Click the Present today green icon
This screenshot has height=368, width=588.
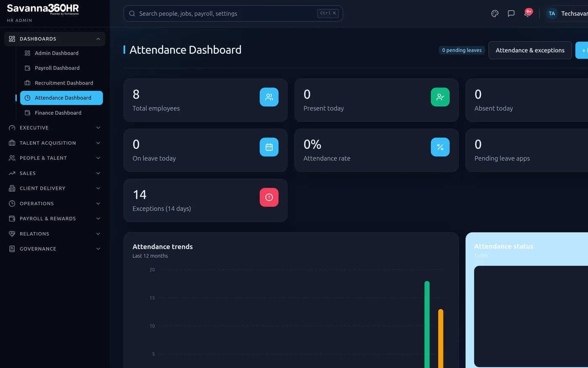coord(440,97)
